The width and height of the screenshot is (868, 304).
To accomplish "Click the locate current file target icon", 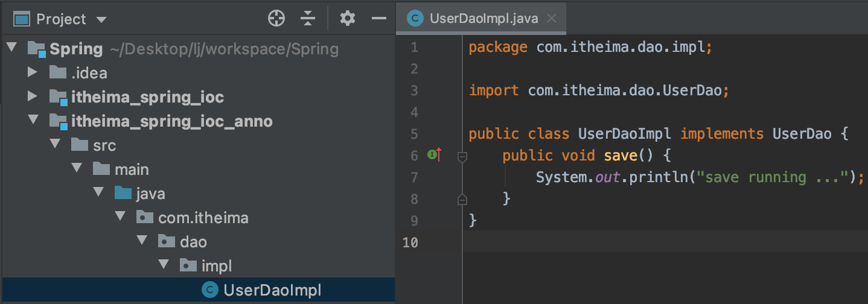I will point(276,19).
